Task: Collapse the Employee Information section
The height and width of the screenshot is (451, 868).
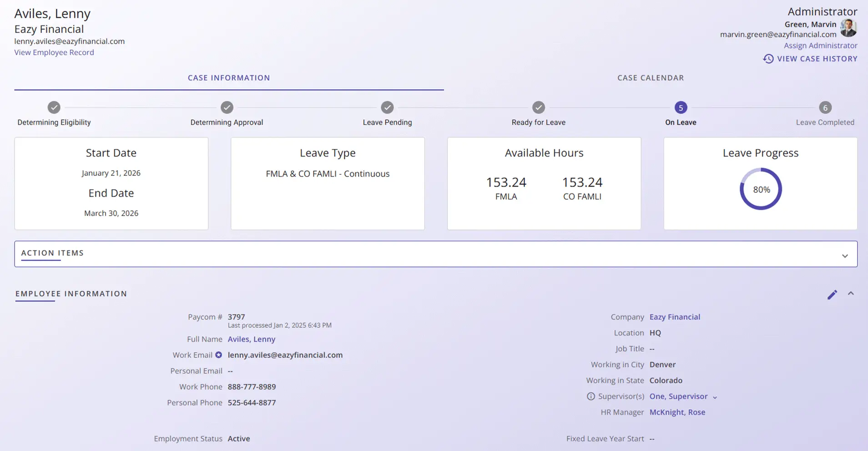Action: (x=851, y=294)
